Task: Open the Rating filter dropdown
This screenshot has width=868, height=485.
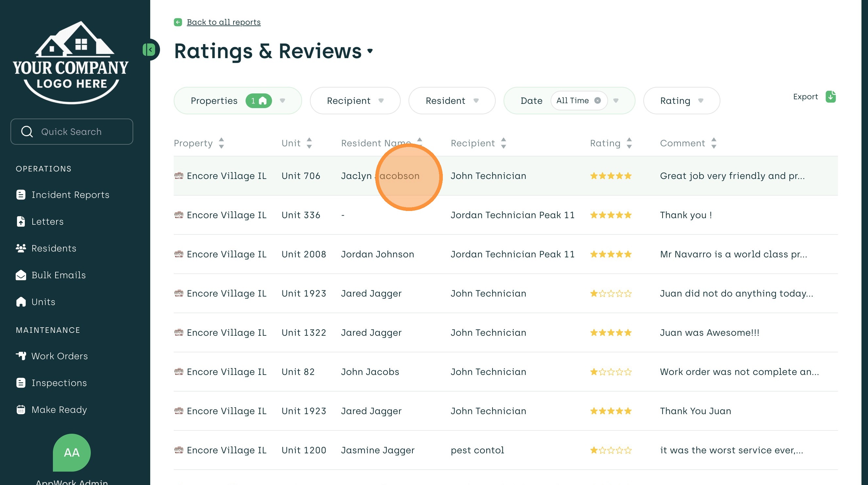Action: point(700,101)
